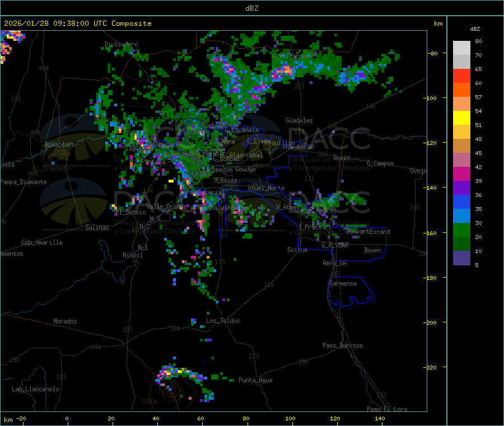Click the '60' tick on the bottom km axis
Viewport: 504px width, 426px height.
point(200,418)
